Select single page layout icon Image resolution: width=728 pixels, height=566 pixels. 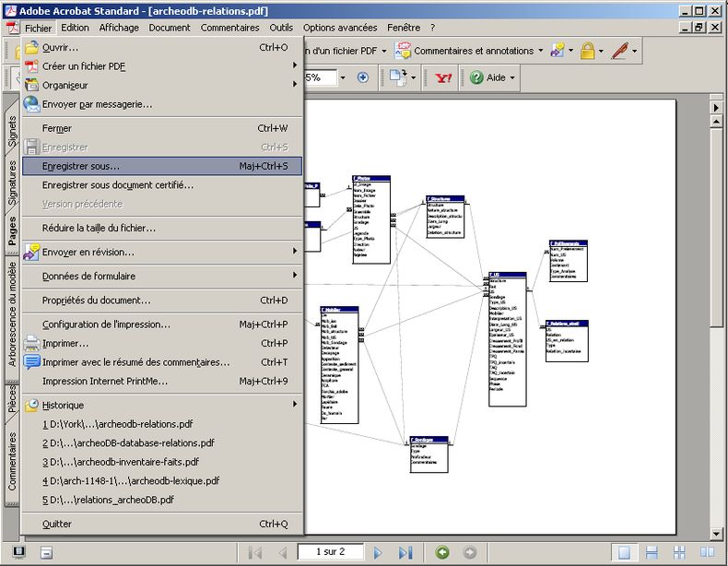tap(624, 552)
